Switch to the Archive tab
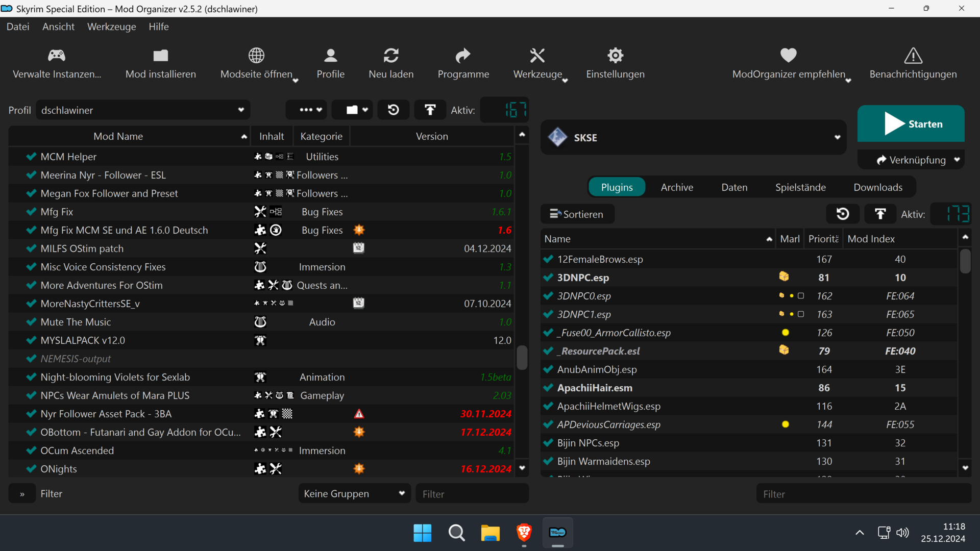 [677, 187]
